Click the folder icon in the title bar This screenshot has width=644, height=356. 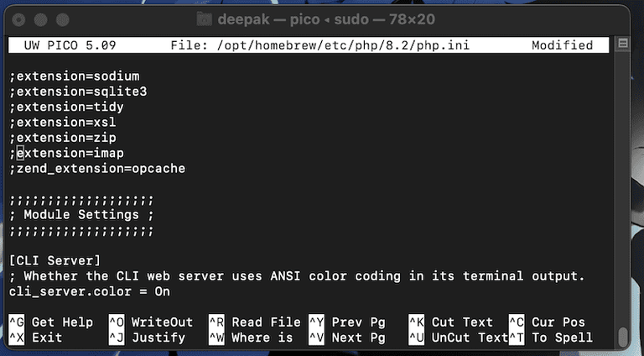pos(205,18)
